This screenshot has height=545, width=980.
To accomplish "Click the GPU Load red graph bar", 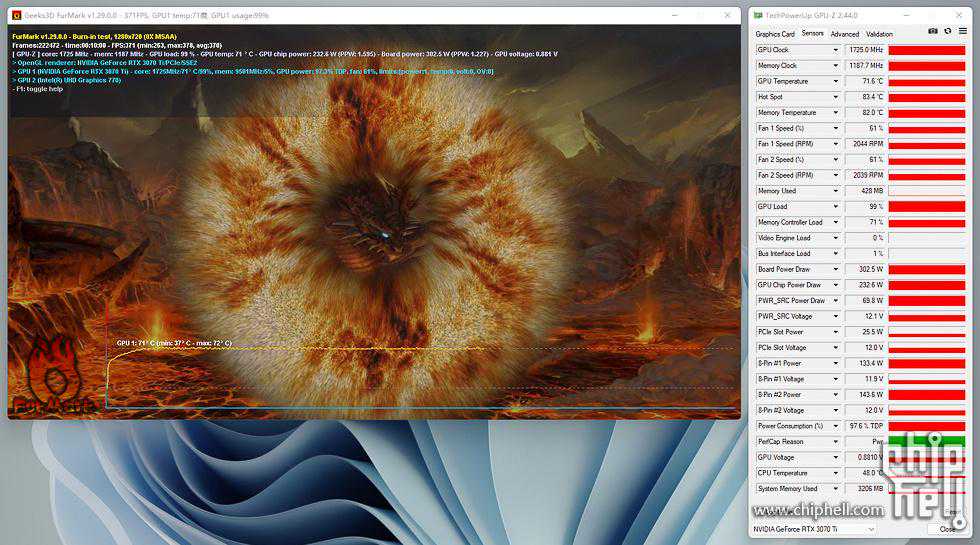I will [x=927, y=207].
